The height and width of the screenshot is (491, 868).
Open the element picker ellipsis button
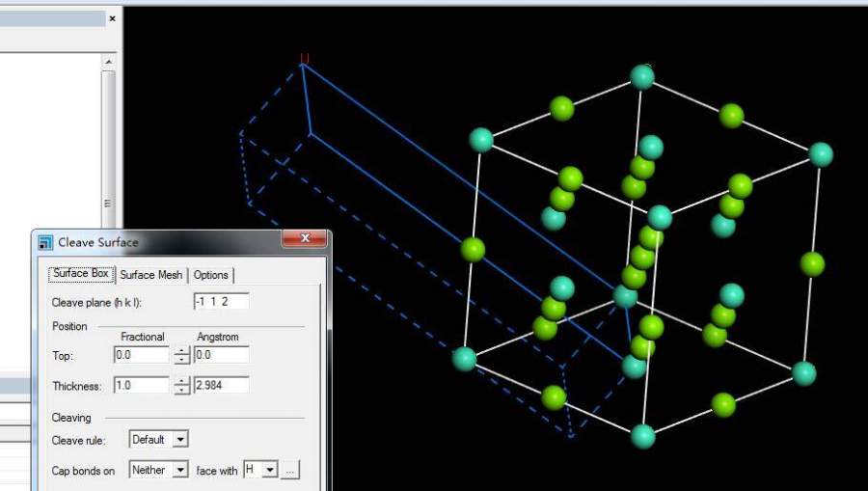(x=290, y=471)
